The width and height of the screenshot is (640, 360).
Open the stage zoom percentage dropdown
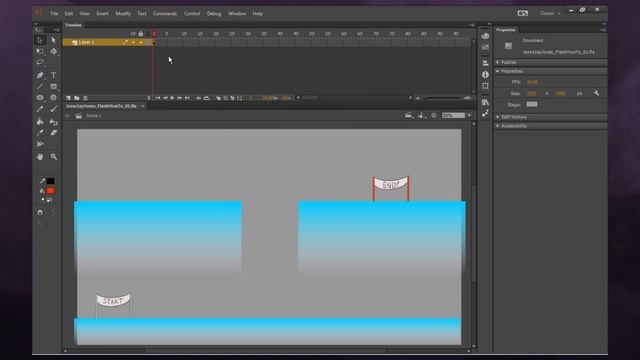click(469, 116)
